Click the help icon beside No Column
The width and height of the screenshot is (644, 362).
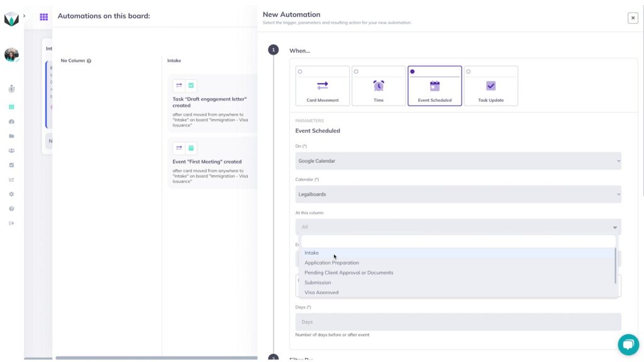pos(89,61)
